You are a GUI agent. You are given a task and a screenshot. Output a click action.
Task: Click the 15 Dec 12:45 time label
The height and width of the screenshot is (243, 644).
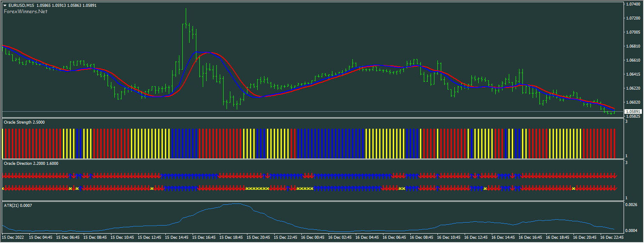150,237
